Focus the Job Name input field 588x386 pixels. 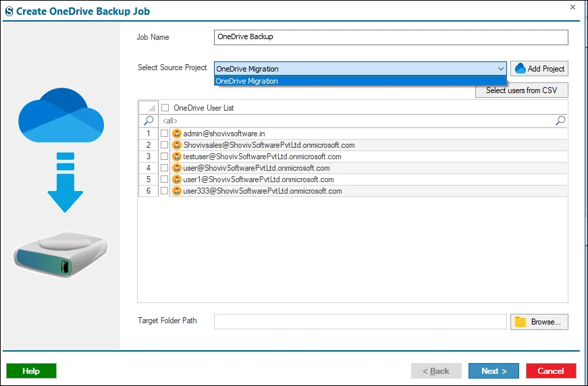pos(391,37)
